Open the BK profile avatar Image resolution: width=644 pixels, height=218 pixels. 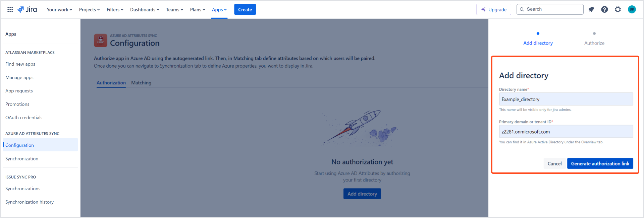click(632, 9)
